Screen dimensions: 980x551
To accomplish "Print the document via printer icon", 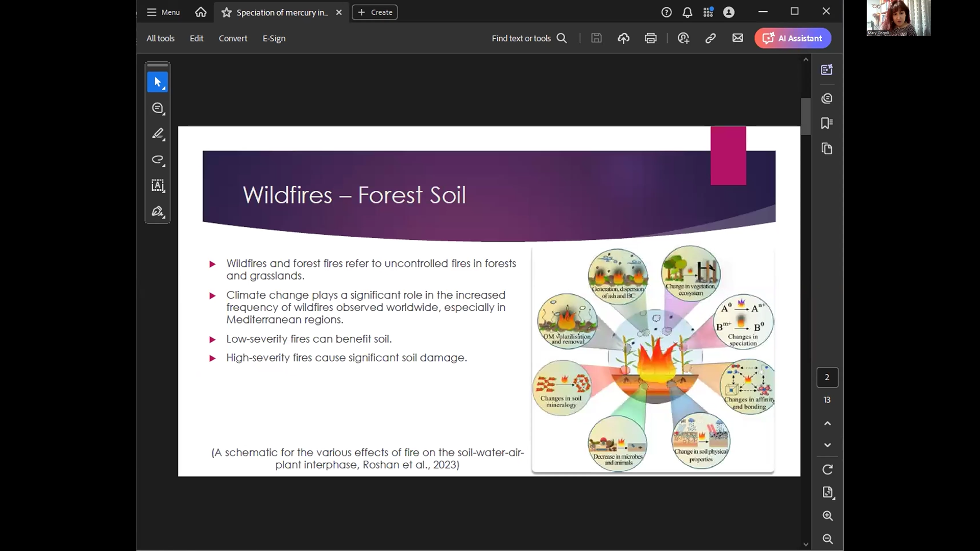I will coord(650,38).
